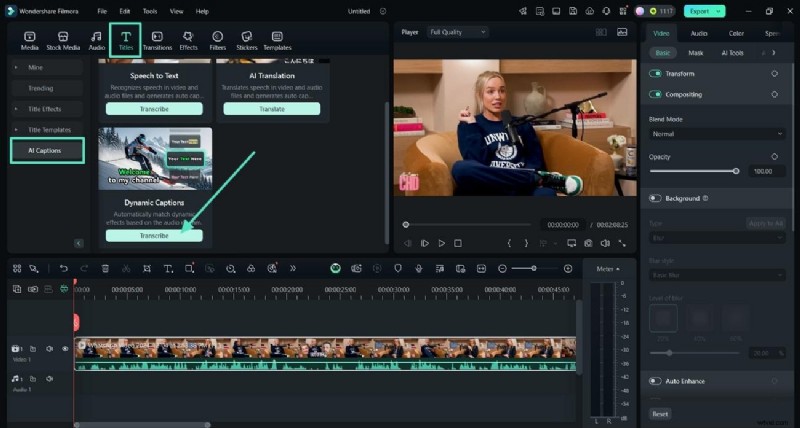Switch to the Color tab
800x428 pixels.
point(736,33)
